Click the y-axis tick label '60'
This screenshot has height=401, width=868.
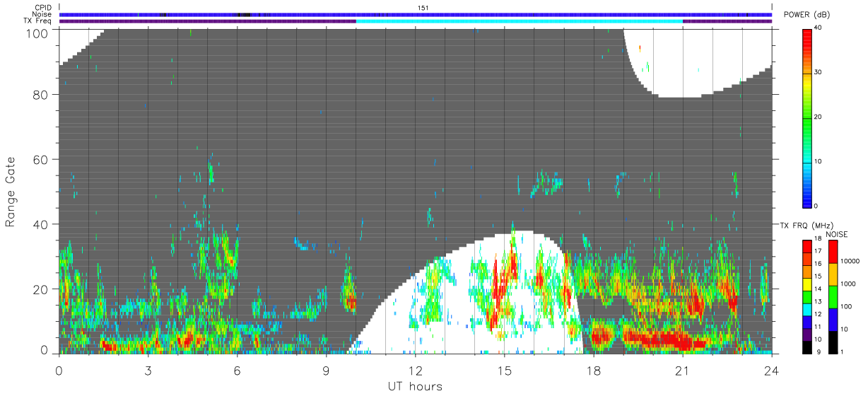pyautogui.click(x=41, y=160)
